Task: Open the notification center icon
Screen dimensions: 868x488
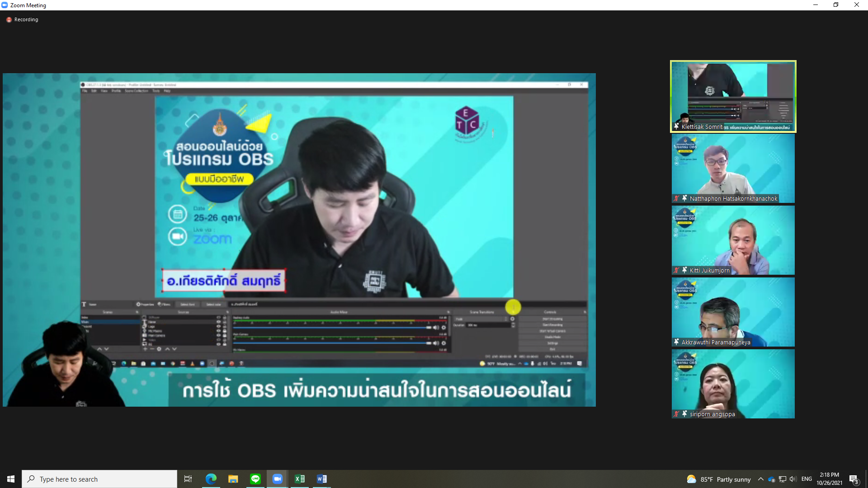Action: (854, 479)
